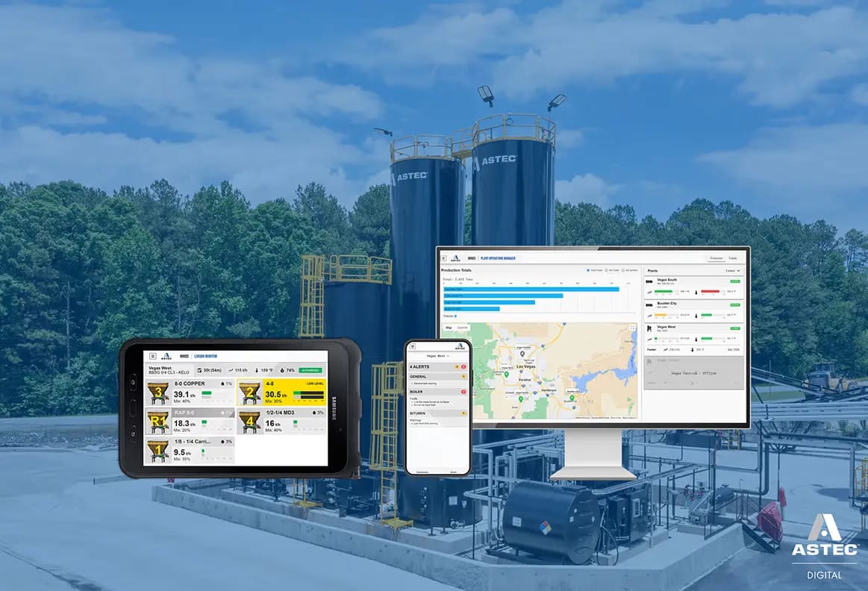This screenshot has width=868, height=591.
Task: Switch to Production tab on monitor
Action: click(x=716, y=258)
